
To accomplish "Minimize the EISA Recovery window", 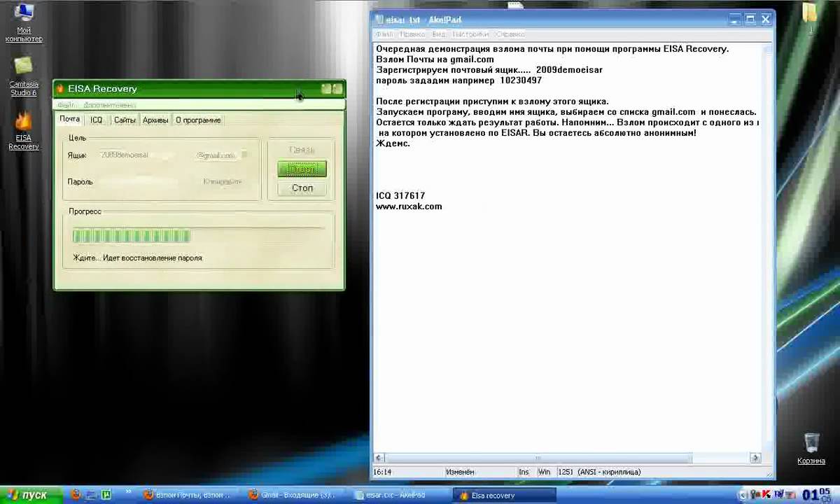I will 326,89.
